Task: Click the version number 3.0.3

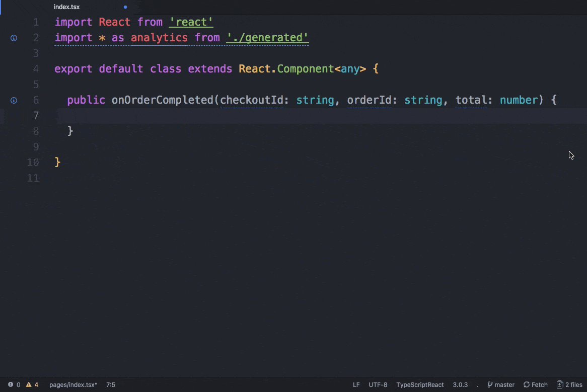Action: coord(460,384)
